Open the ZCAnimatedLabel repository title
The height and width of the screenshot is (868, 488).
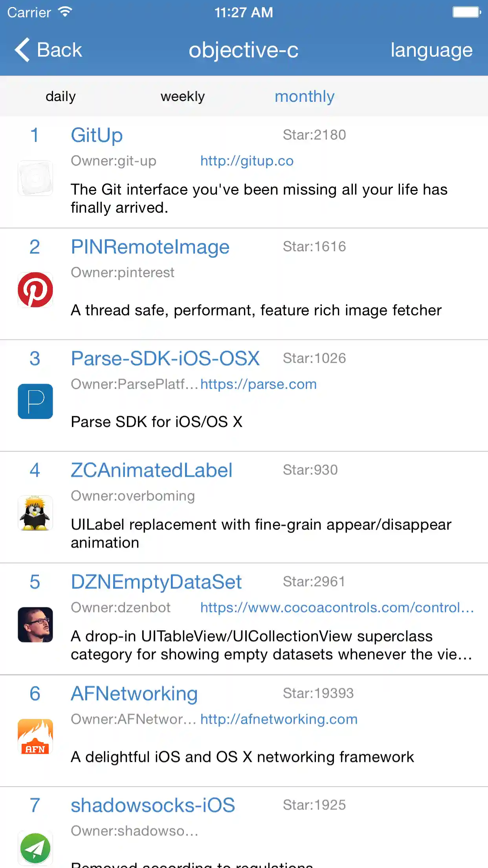click(x=152, y=470)
